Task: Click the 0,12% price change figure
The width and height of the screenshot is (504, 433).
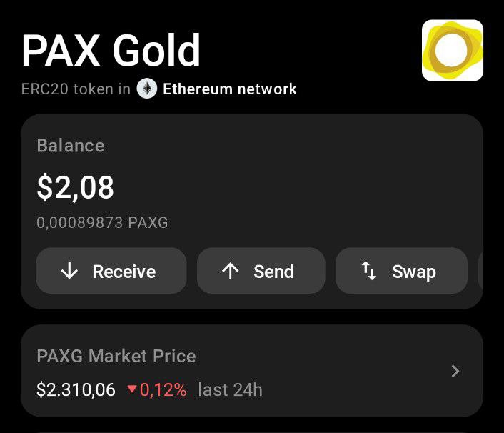Action: (x=163, y=390)
